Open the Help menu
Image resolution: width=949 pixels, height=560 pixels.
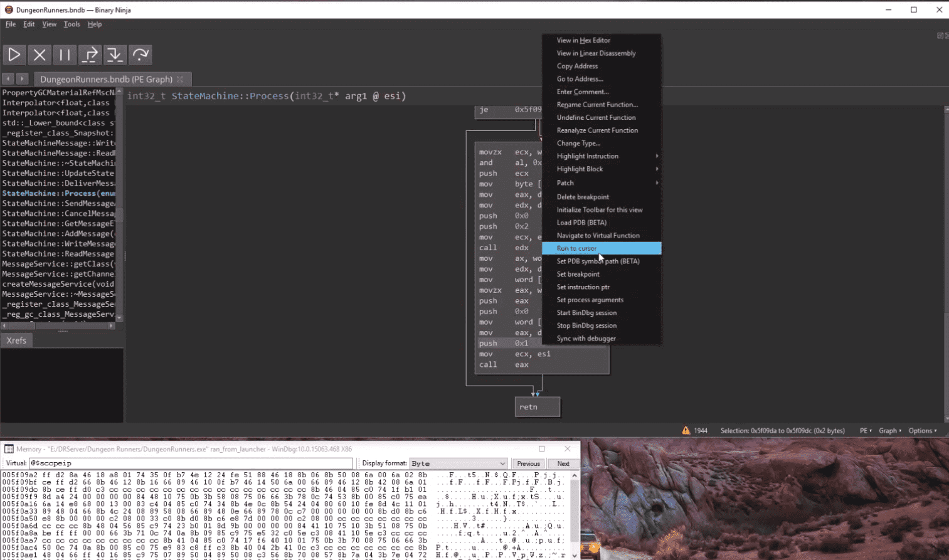pos(95,24)
